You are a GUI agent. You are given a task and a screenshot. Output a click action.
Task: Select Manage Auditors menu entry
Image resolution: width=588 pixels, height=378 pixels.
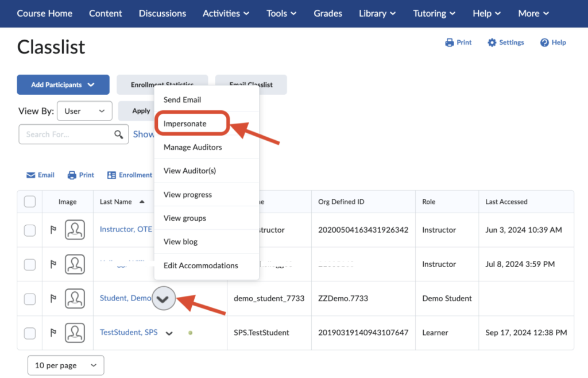pyautogui.click(x=206, y=147)
